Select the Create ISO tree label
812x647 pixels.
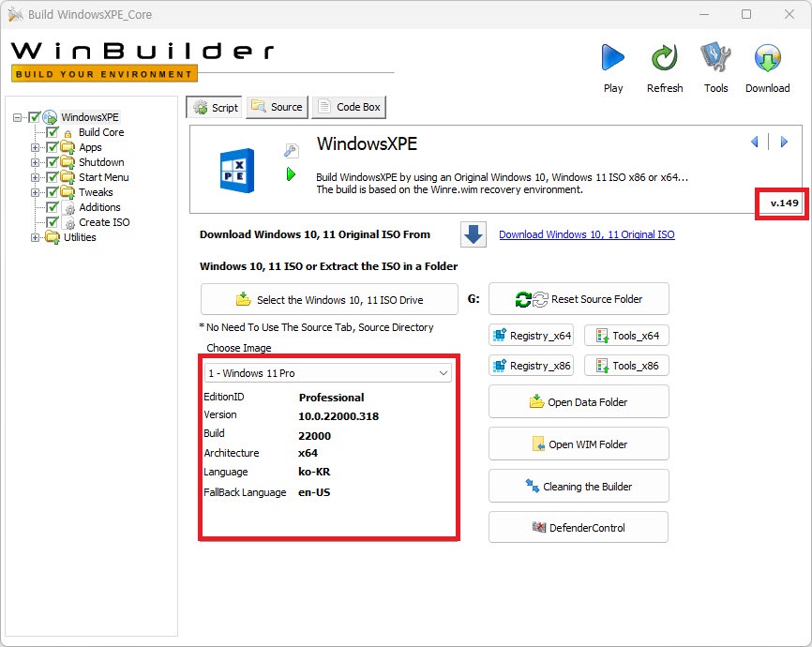[104, 222]
